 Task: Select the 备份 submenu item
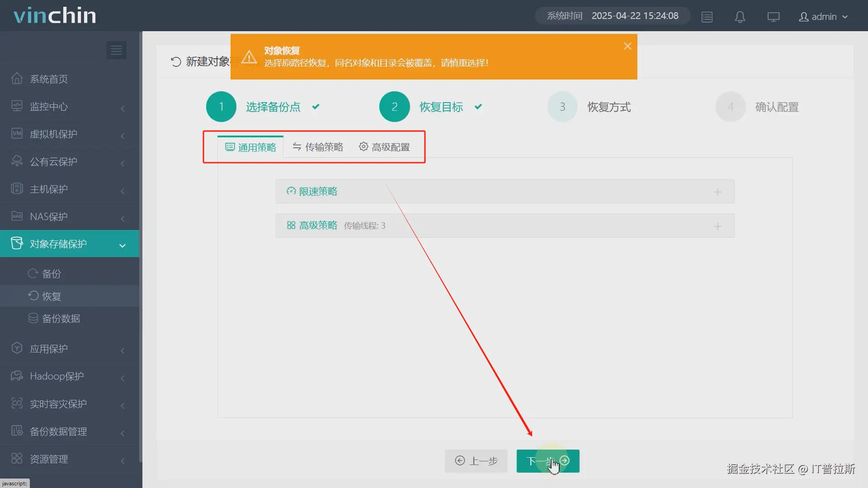coord(51,274)
